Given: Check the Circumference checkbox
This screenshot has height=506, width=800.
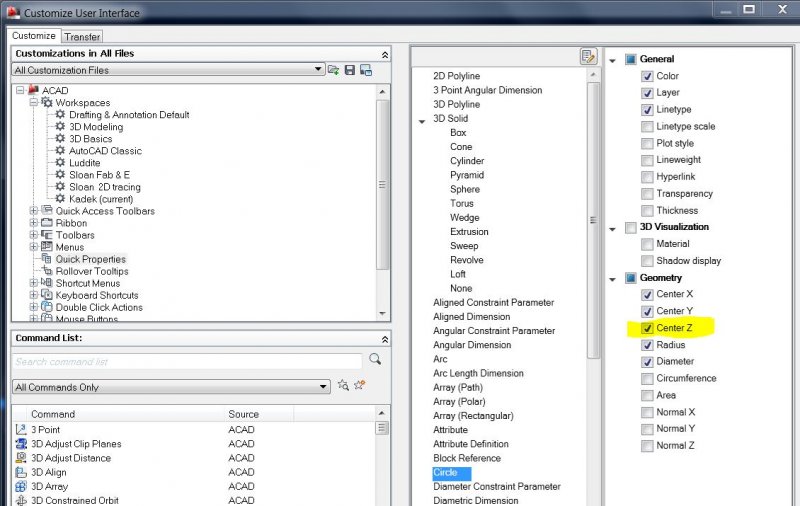Looking at the screenshot, I should [647, 378].
